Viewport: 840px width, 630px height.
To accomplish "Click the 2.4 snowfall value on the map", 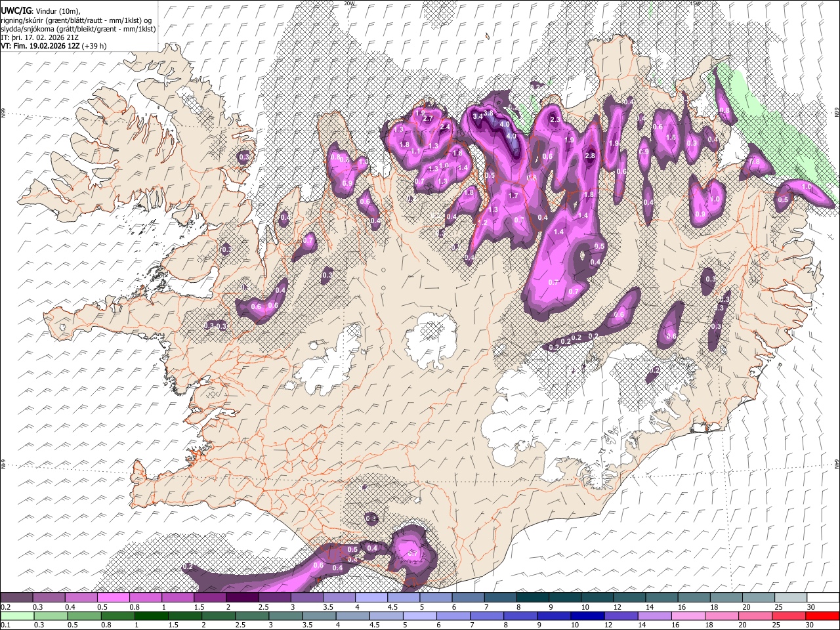I will click(x=445, y=127).
